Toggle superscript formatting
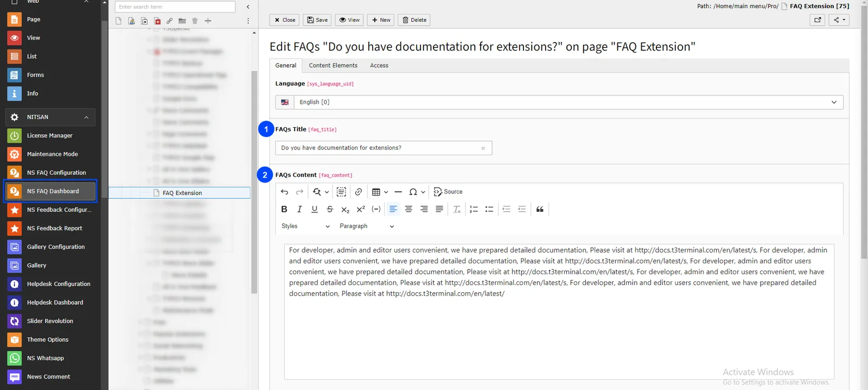This screenshot has height=390, width=868. coord(361,209)
